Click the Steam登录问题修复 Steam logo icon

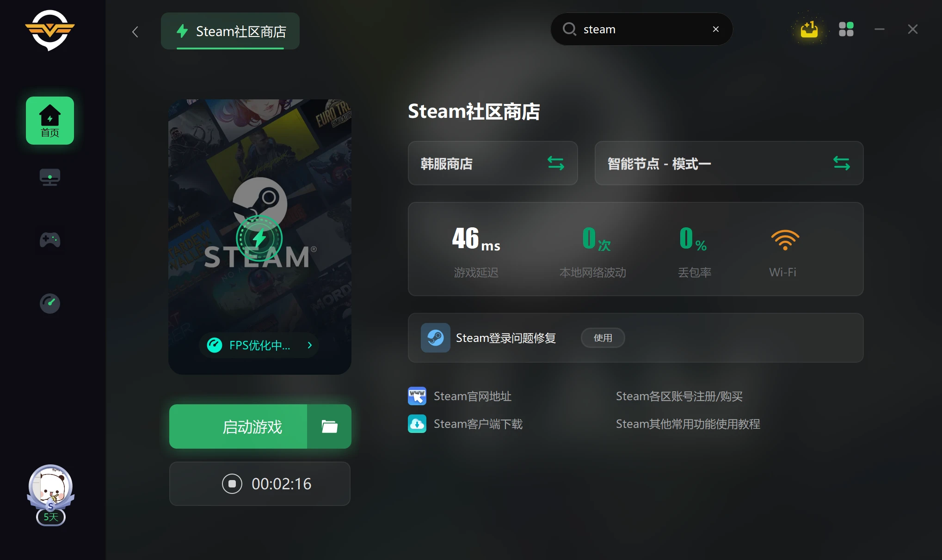435,338
